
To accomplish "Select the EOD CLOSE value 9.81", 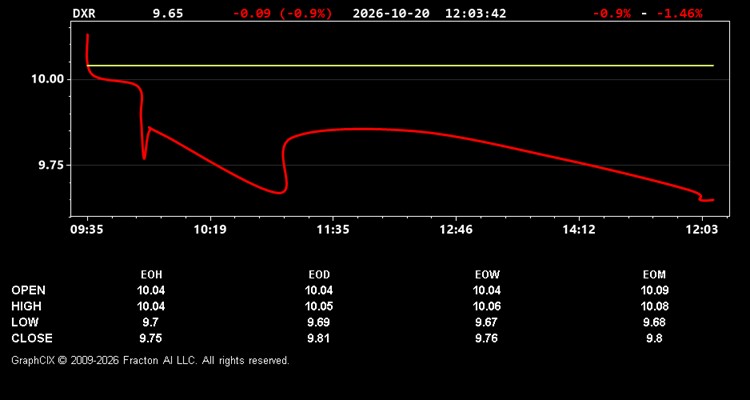I will (x=319, y=338).
